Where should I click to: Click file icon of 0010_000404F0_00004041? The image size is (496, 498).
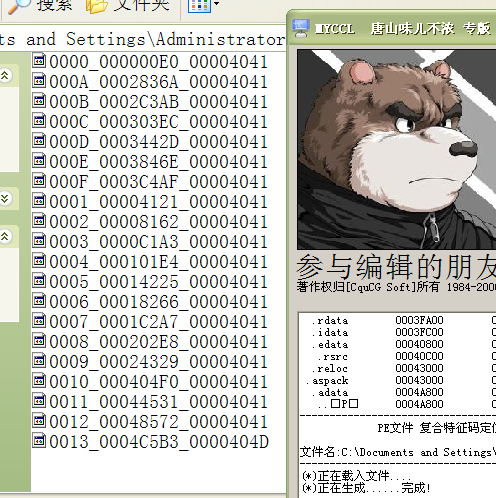(39, 380)
